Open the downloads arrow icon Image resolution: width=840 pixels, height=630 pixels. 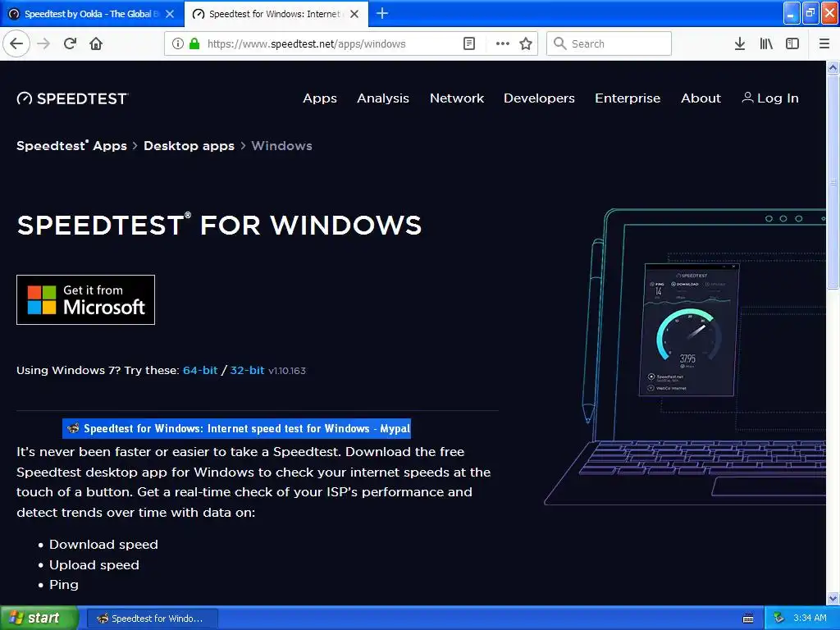click(x=739, y=43)
